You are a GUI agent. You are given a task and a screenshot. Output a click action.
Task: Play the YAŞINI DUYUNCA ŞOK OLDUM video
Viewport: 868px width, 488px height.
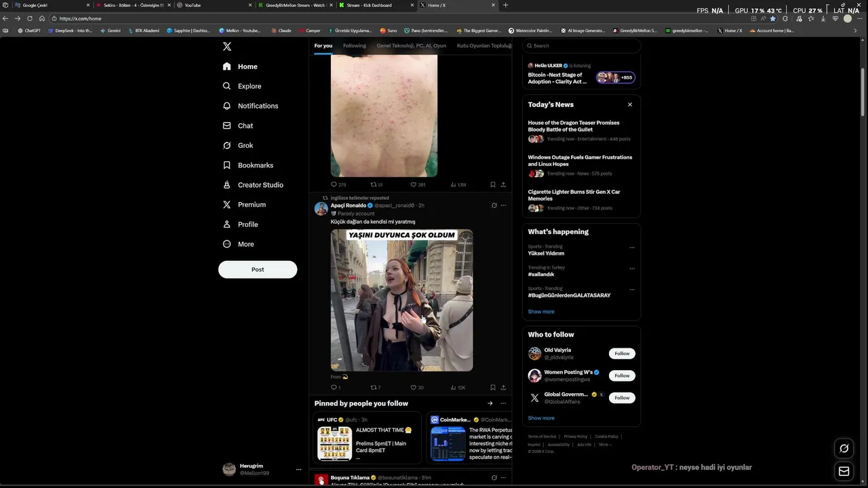coord(401,300)
